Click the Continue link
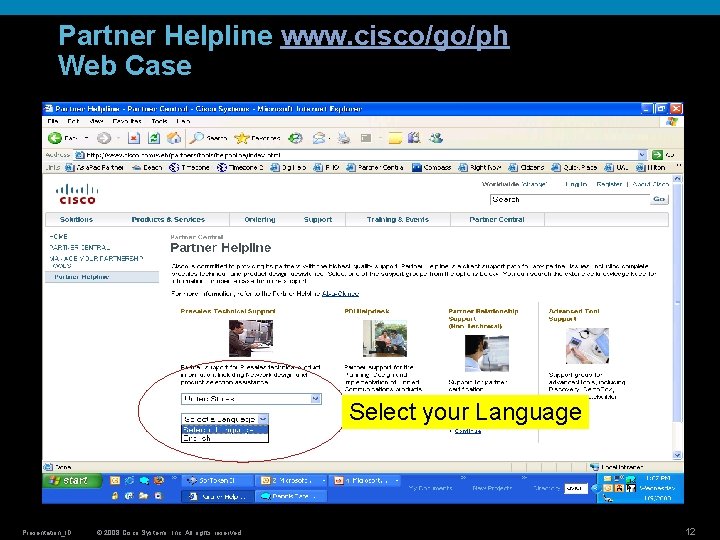This screenshot has width=720, height=540. (x=467, y=431)
